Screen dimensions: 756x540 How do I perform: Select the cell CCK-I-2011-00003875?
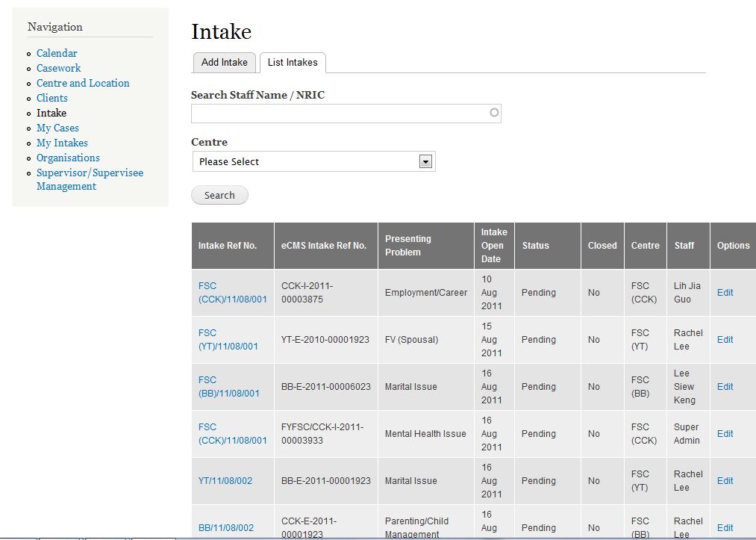tap(326, 293)
